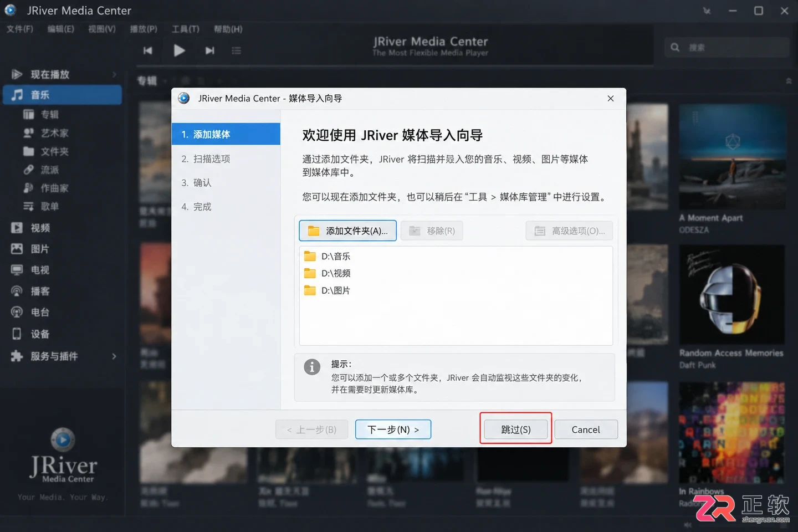Open the 帮助(H) menu

(x=228, y=29)
